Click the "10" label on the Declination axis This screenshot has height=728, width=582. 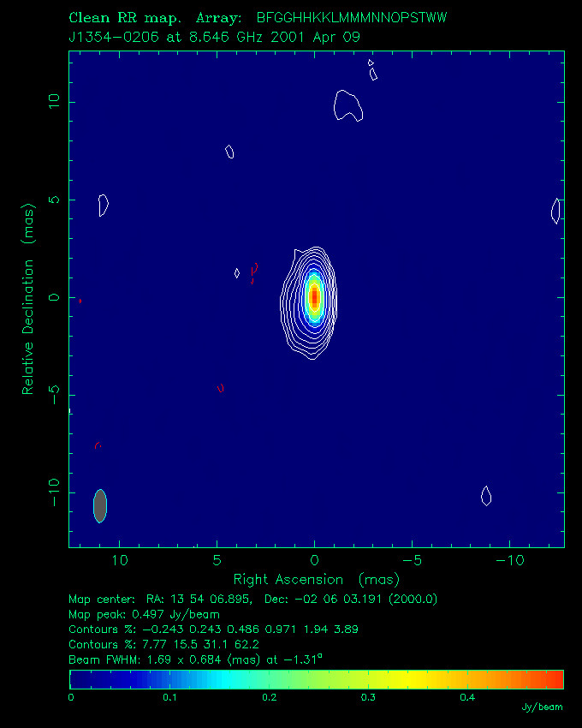click(x=54, y=102)
